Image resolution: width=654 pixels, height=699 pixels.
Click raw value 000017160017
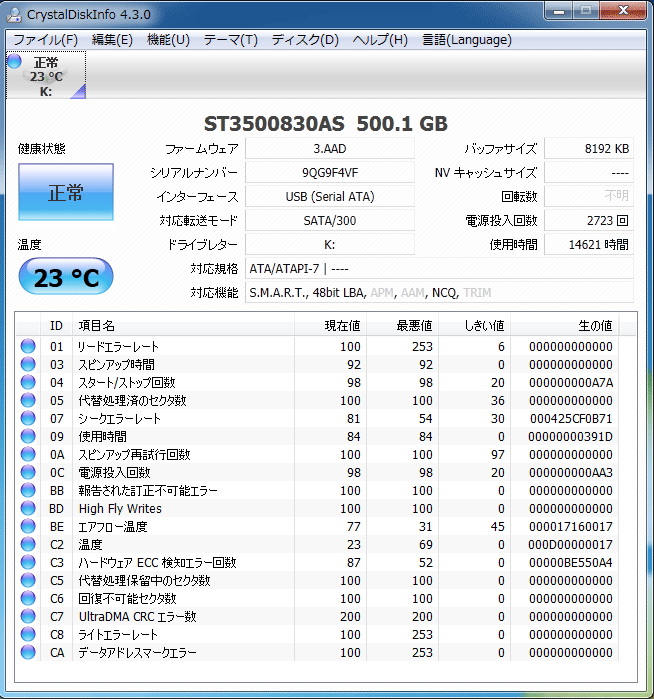571,526
